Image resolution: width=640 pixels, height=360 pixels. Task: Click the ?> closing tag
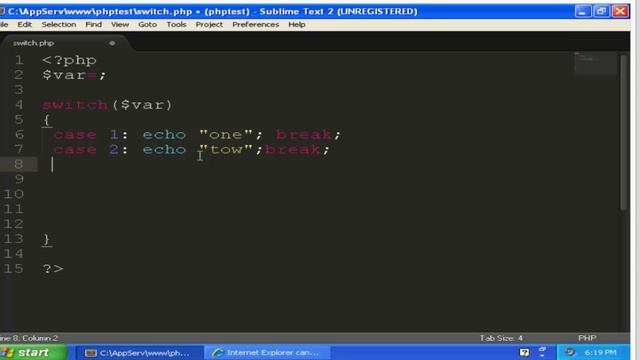[x=53, y=269]
